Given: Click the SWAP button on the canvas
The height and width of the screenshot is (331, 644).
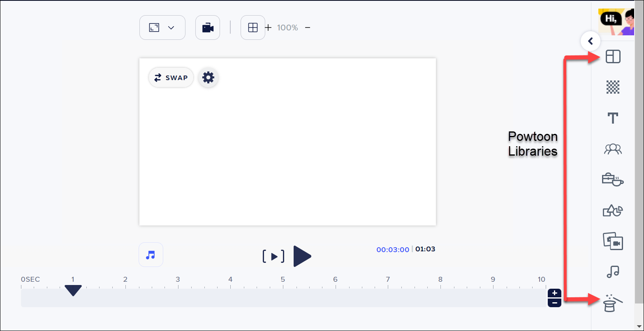Looking at the screenshot, I should pyautogui.click(x=171, y=77).
